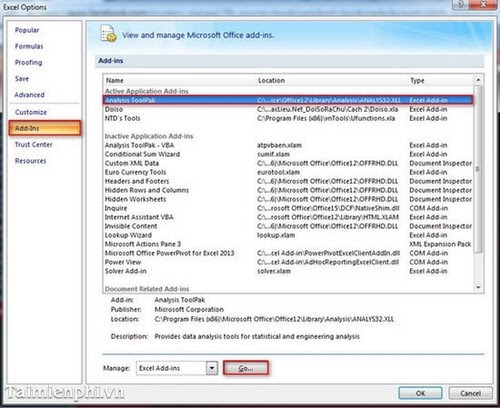Click the full ANALYS32.XLL location detail
Screen dimensions: 500x408
point(274,319)
